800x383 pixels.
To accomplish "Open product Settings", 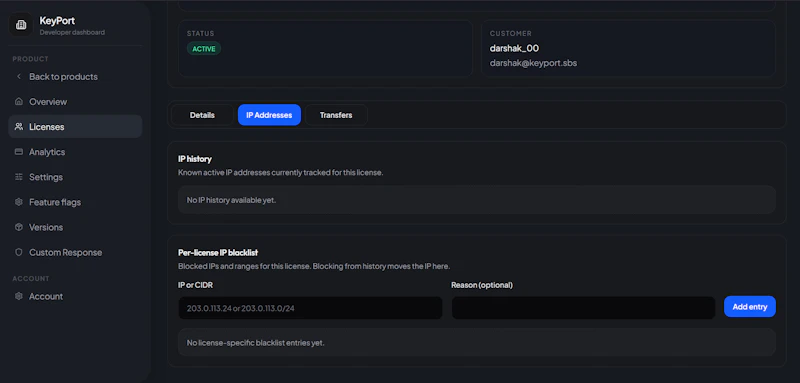I will click(75, 177).
